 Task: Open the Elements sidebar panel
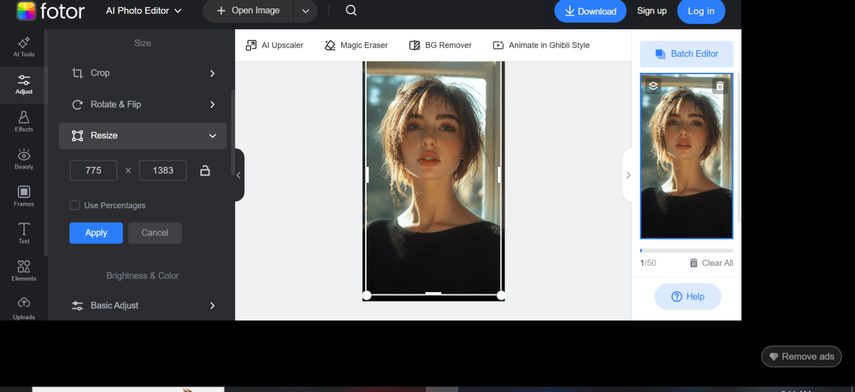tap(24, 271)
